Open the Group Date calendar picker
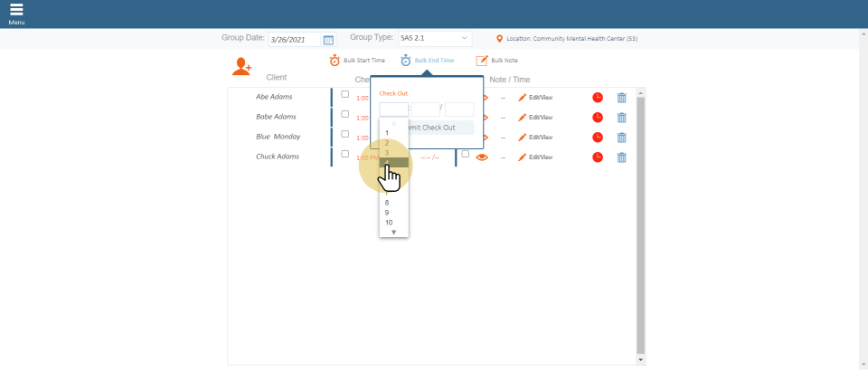This screenshot has height=371, width=868. click(328, 40)
